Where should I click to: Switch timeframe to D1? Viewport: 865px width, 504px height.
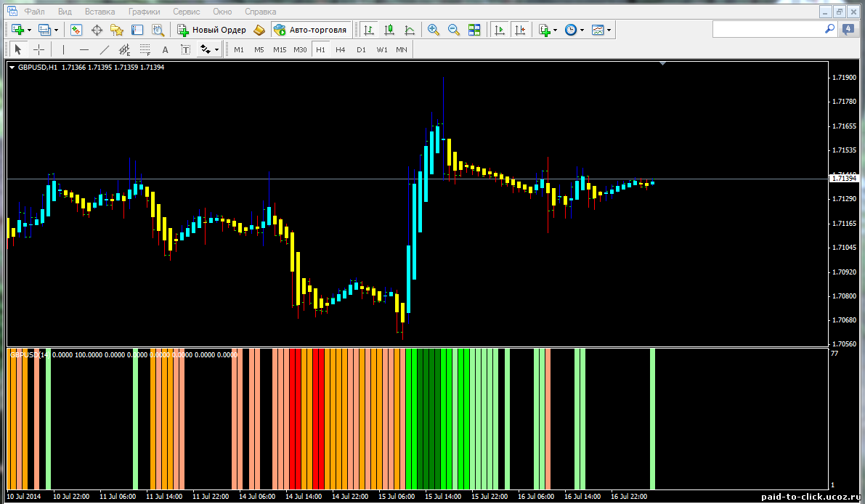coord(362,49)
